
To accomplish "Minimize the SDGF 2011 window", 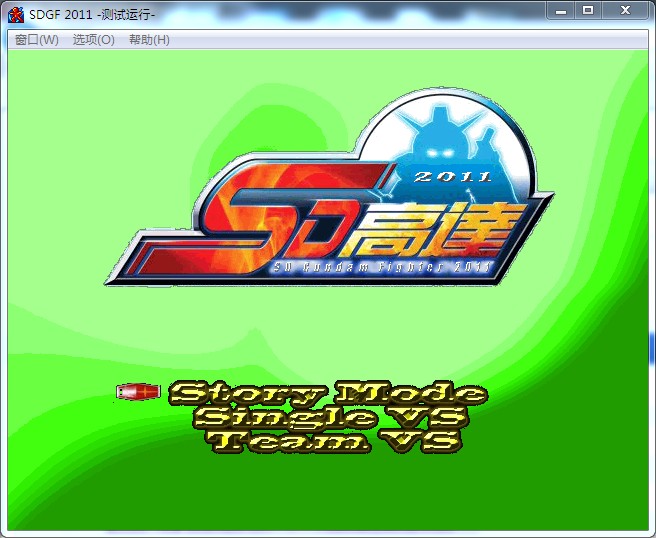I will click(x=561, y=10).
